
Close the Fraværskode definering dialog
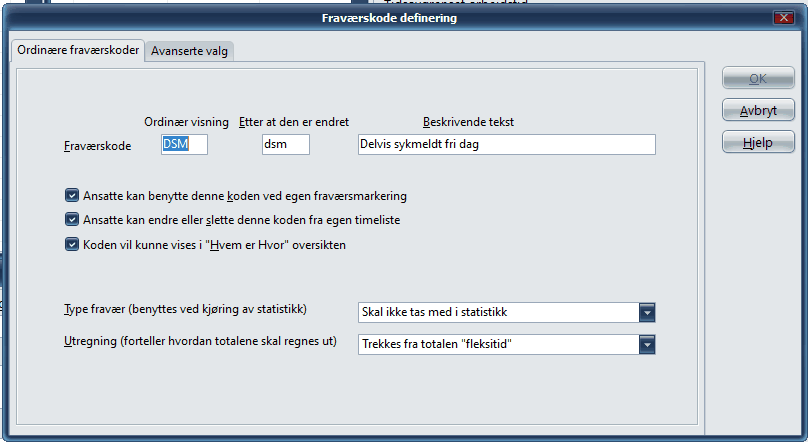point(782,18)
